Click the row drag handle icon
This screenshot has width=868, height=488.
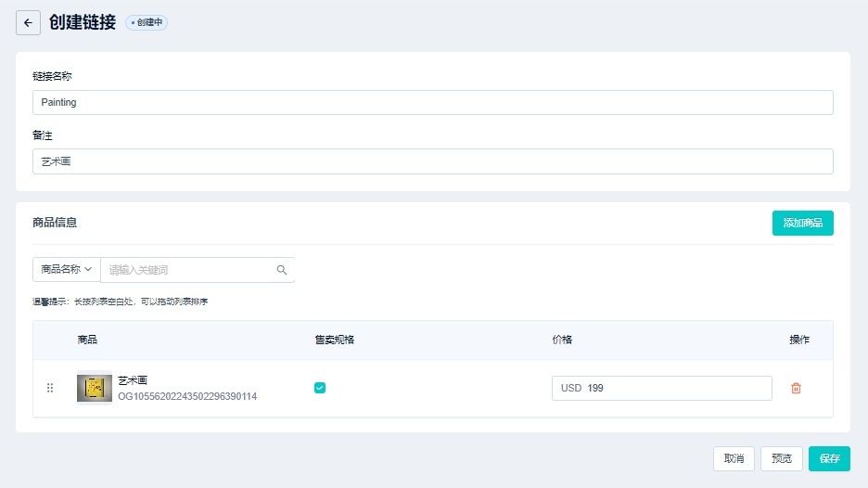click(x=50, y=388)
